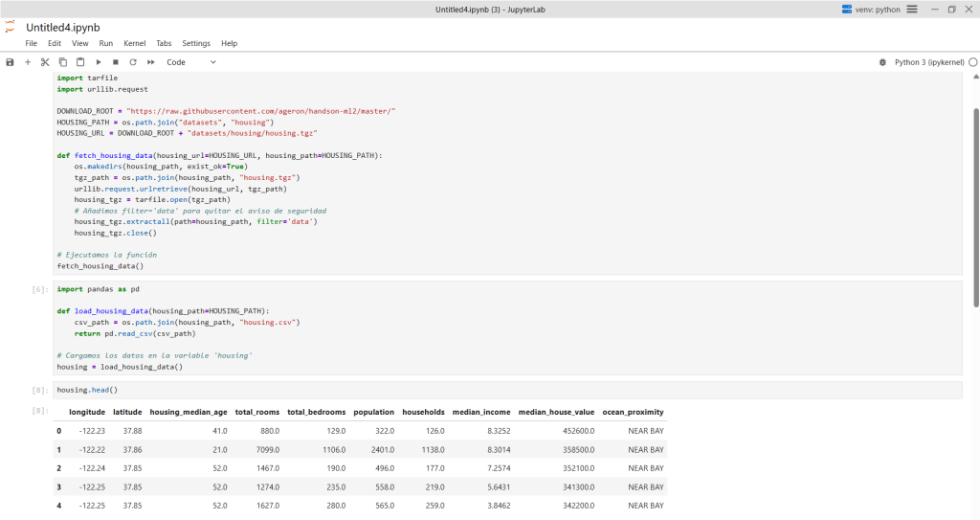Click the housing_median_age column header

[189, 412]
